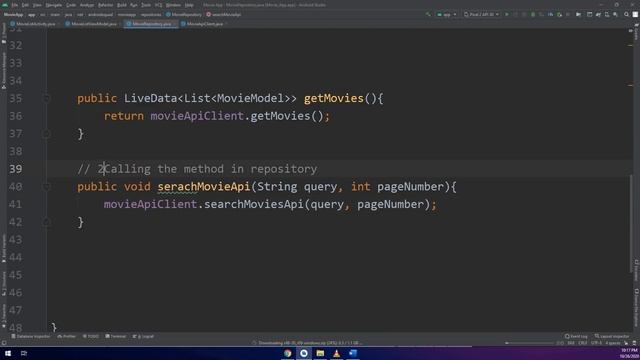
Task: Click the tool windows quick-access icon in bottom-left corner
Action: click(x=4, y=343)
